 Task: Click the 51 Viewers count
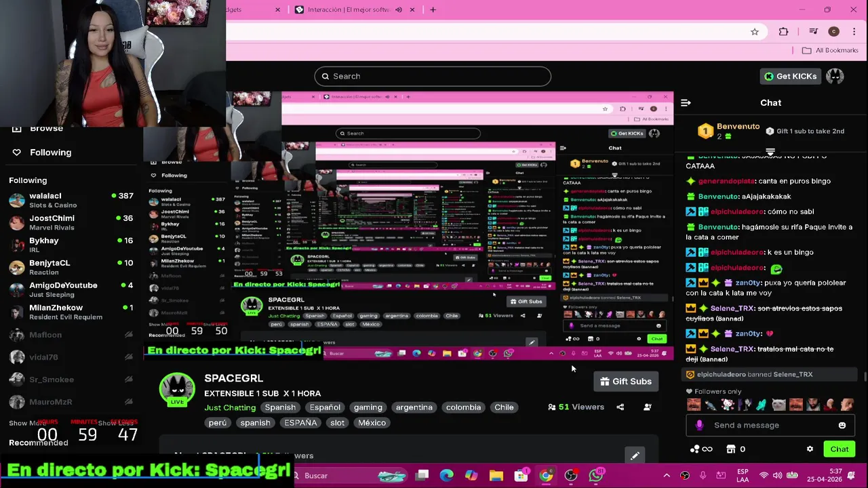pos(576,407)
